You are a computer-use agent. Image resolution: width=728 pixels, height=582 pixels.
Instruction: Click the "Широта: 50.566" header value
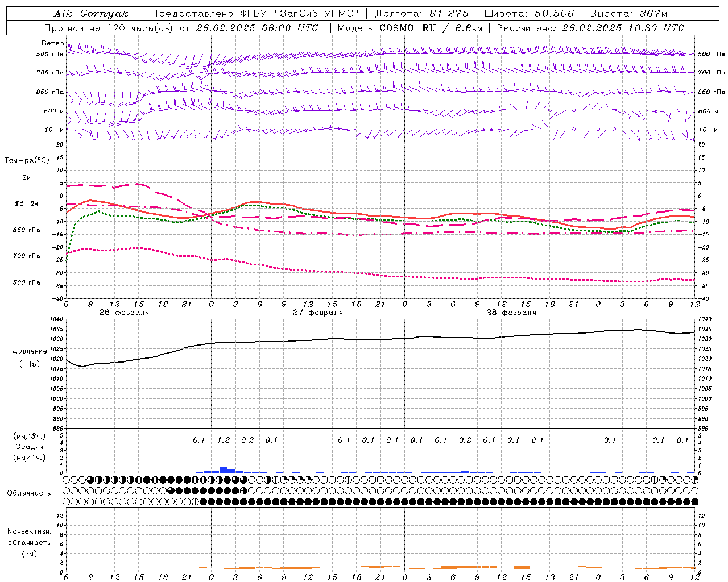[x=529, y=14]
